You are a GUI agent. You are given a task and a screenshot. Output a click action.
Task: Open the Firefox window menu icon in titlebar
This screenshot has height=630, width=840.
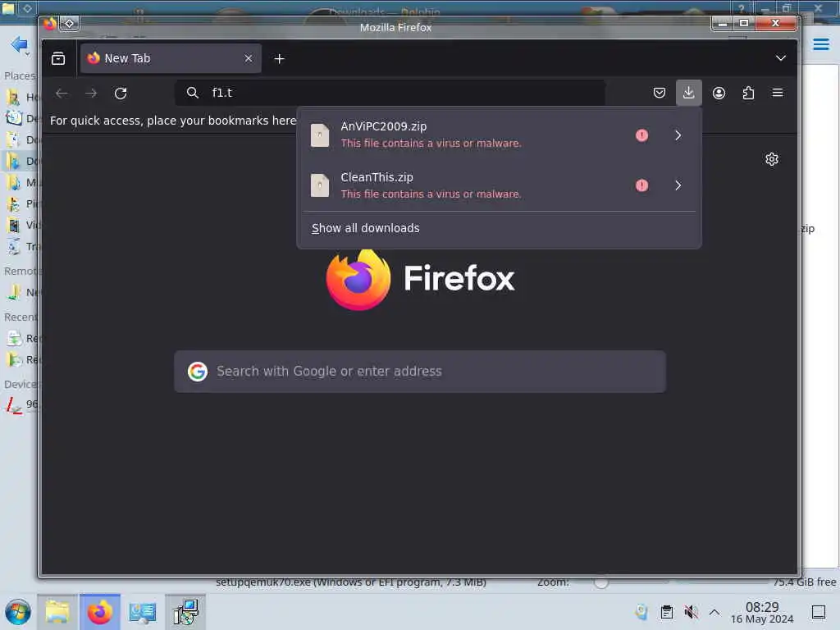pos(50,24)
